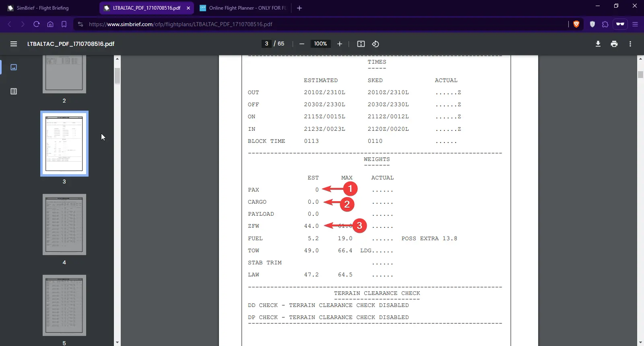
Task: Click the thumbnail panel scroll up arrow
Action: click(117, 59)
